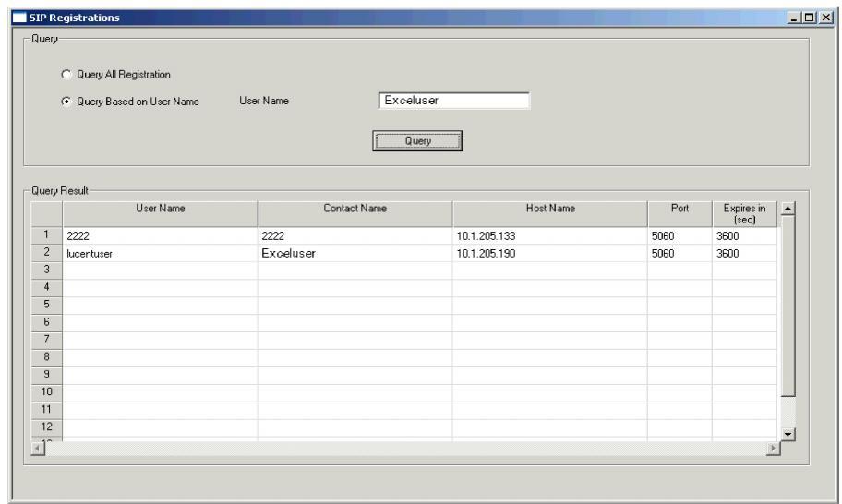
Task: Select Query Based on User Name option
Action: point(67,101)
